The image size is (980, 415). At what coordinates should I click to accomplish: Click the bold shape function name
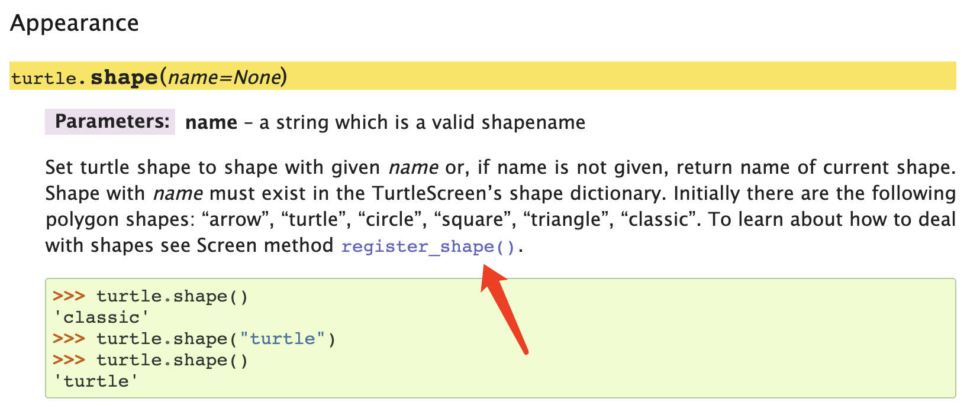click(124, 77)
